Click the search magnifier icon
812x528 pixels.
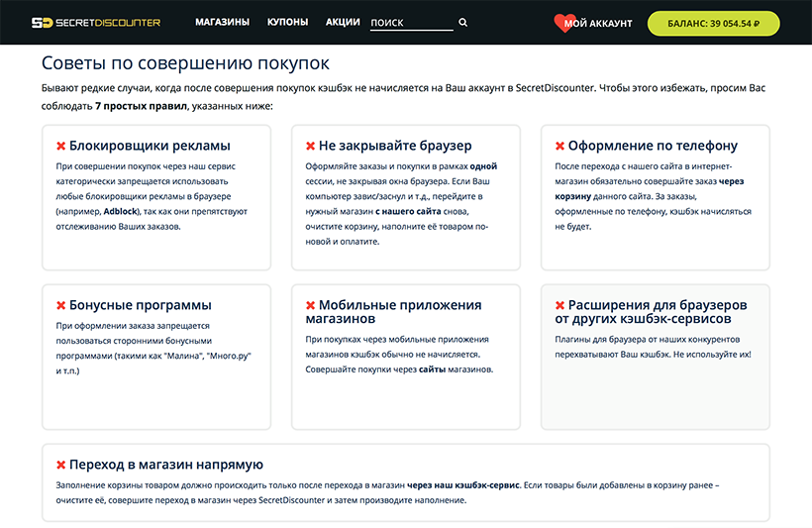coord(463,23)
